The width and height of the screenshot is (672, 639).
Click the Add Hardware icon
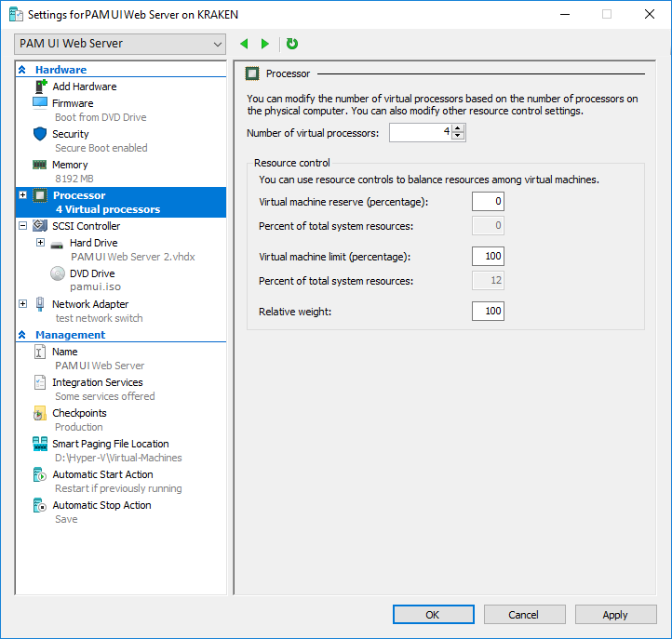41,87
